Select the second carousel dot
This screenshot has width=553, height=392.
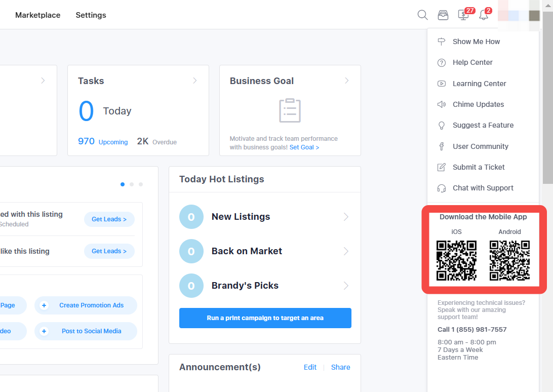132,184
